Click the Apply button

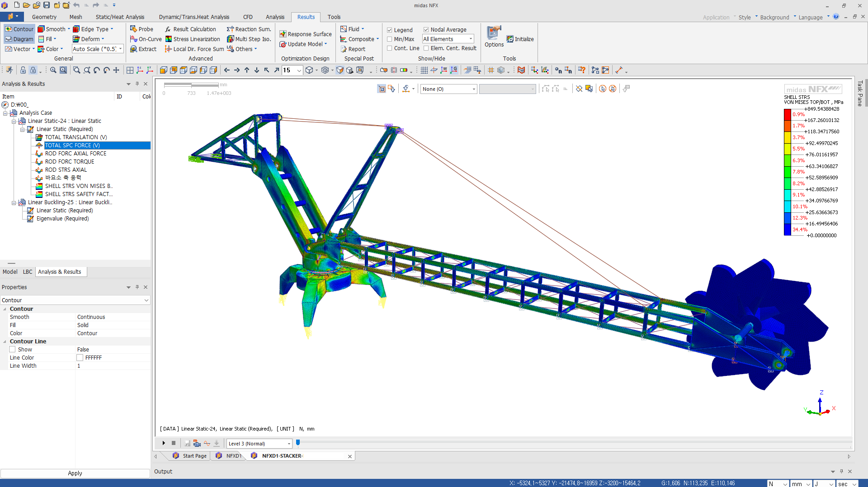click(x=75, y=473)
